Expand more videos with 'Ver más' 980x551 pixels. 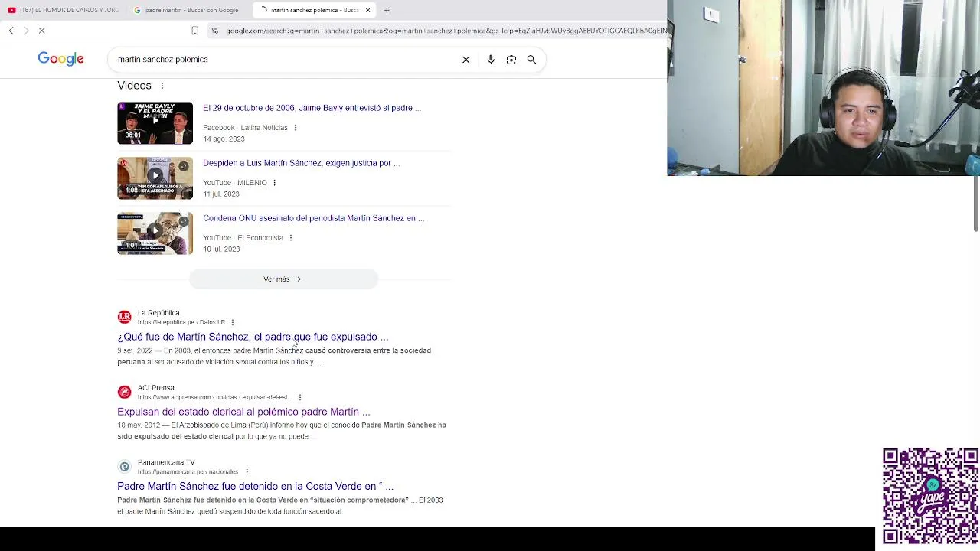[x=283, y=279]
